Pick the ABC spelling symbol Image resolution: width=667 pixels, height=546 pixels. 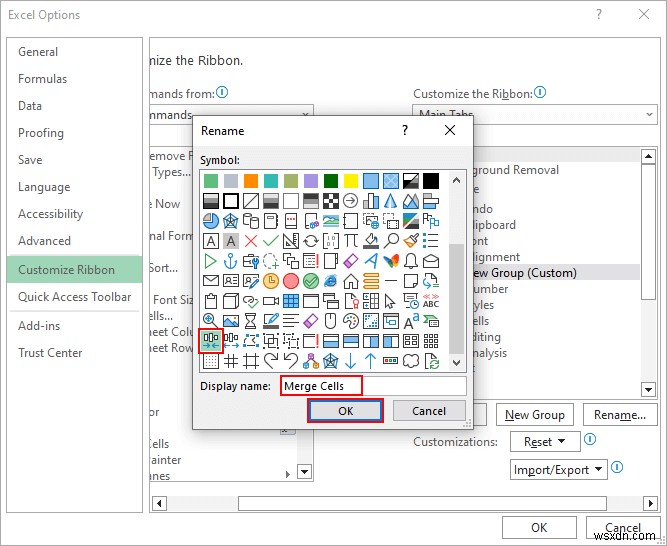tap(431, 301)
